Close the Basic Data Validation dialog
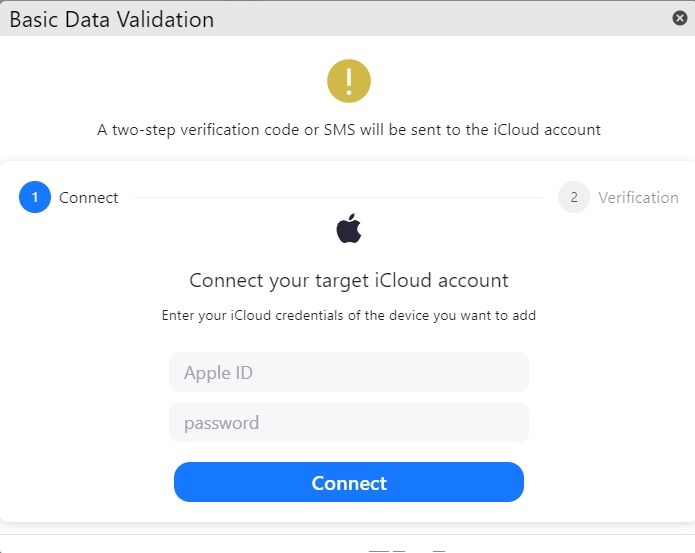The height and width of the screenshot is (553, 695). (x=679, y=18)
